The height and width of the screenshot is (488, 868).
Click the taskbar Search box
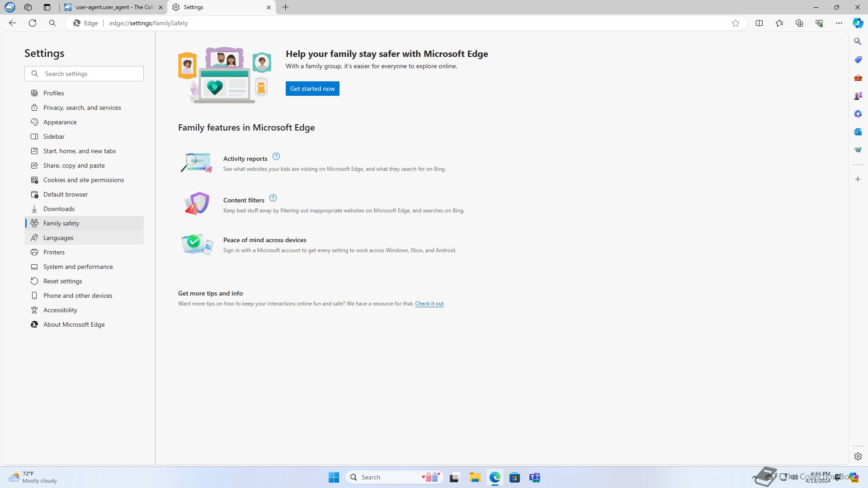click(395, 477)
